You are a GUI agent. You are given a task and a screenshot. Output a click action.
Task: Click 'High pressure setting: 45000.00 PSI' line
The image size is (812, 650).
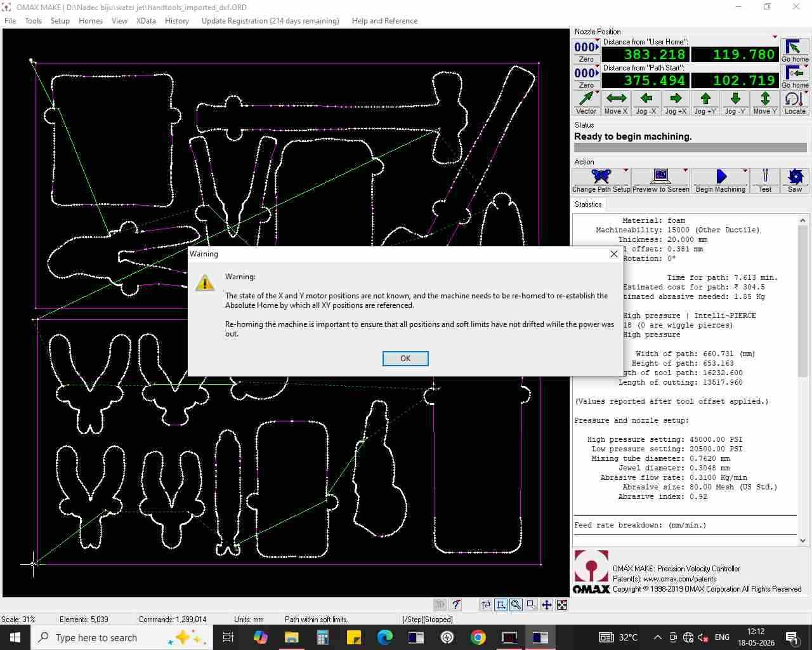tap(665, 439)
